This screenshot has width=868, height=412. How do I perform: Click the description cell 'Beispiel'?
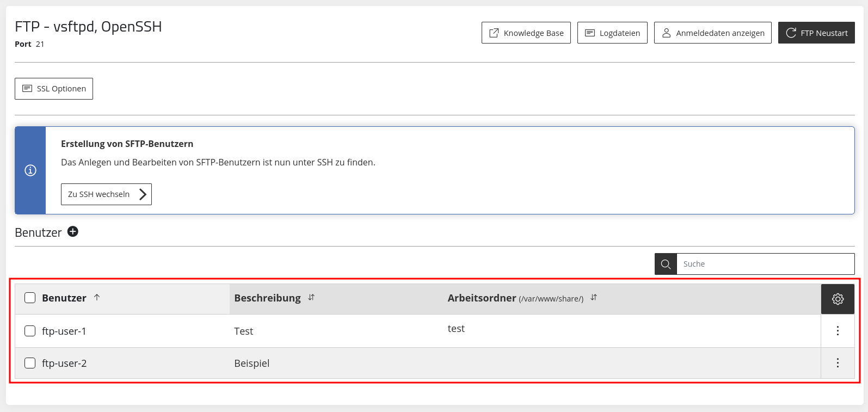pyautogui.click(x=252, y=363)
